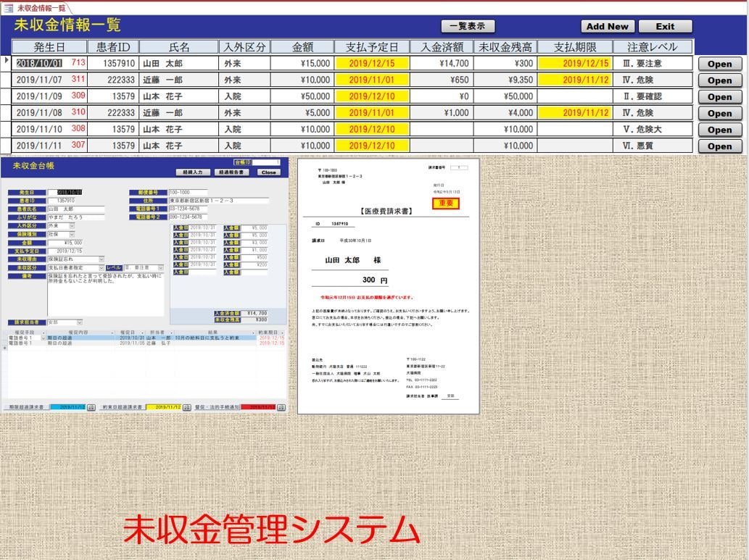Click the 未収金残高 column header
749x560 pixels.
505,47
